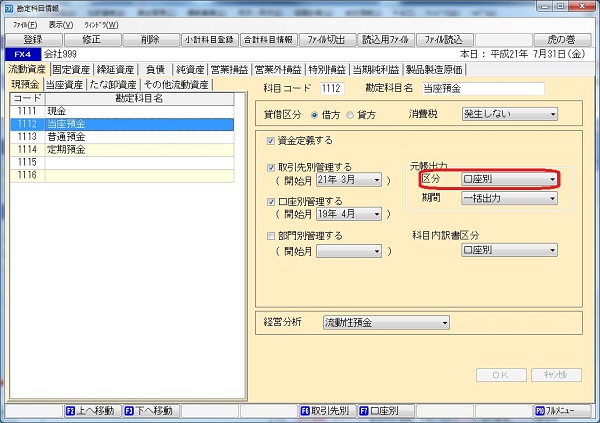Open 合計科目情報
Screen dimensions: 600x423
point(268,39)
